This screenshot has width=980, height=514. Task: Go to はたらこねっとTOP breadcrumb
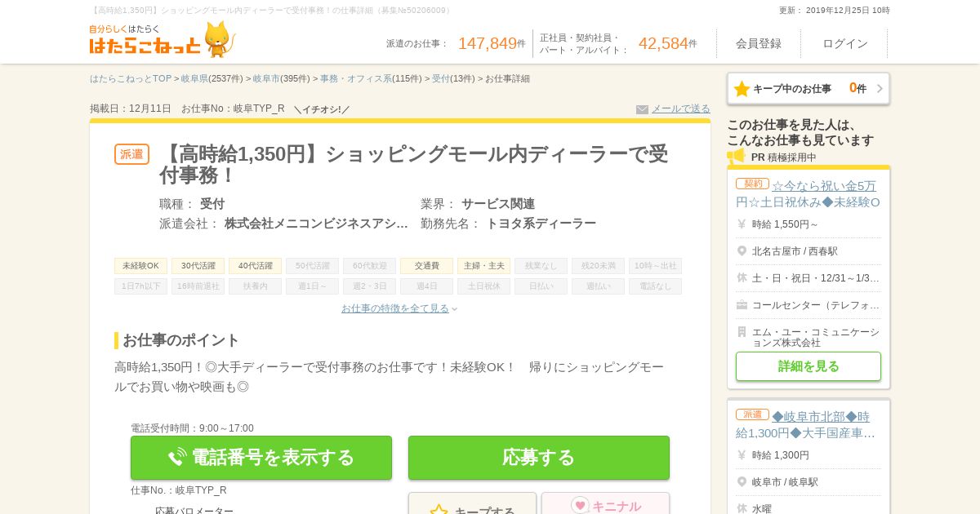pos(131,78)
